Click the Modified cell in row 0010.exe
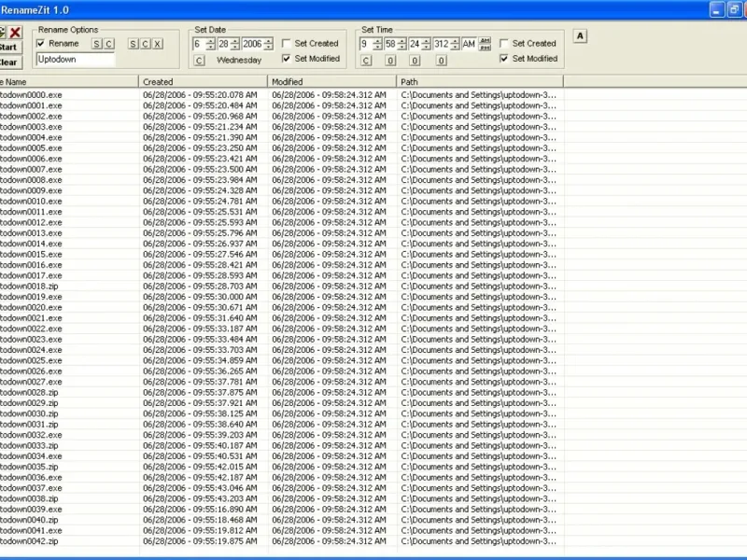747x560 pixels. click(x=329, y=201)
